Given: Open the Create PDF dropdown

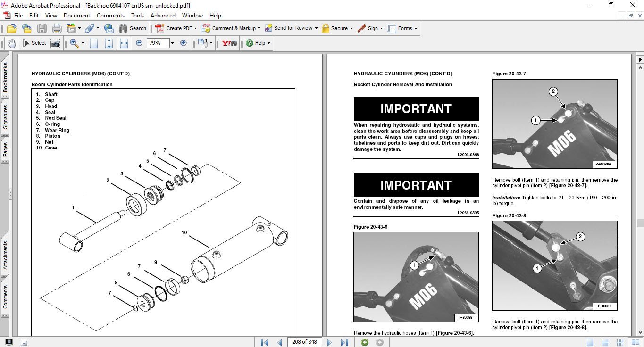Looking at the screenshot, I should [x=176, y=28].
